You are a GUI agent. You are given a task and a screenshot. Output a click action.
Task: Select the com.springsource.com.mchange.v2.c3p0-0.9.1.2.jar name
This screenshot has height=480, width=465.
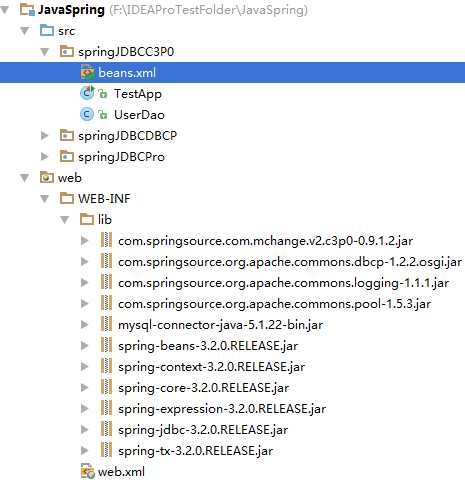point(266,241)
